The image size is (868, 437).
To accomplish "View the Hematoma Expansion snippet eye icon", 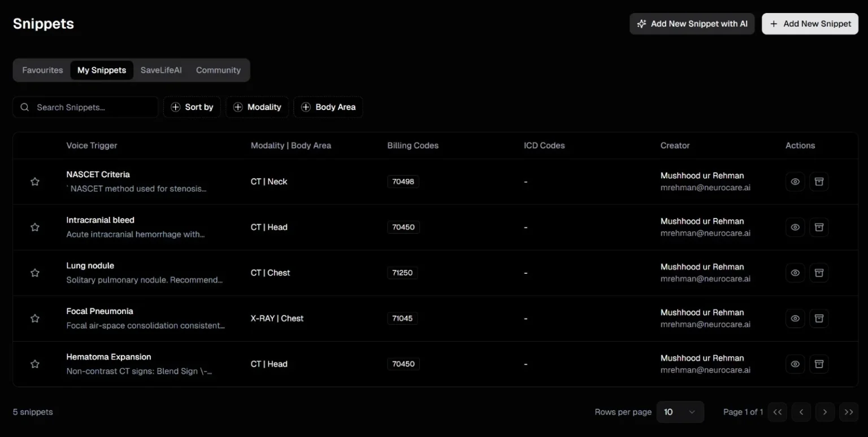I will coord(795,364).
